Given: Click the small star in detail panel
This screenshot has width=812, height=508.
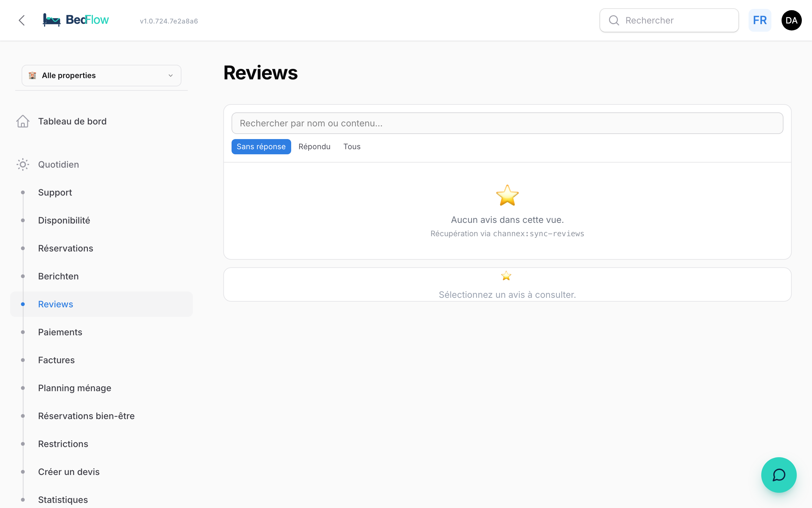Looking at the screenshot, I should 506,276.
